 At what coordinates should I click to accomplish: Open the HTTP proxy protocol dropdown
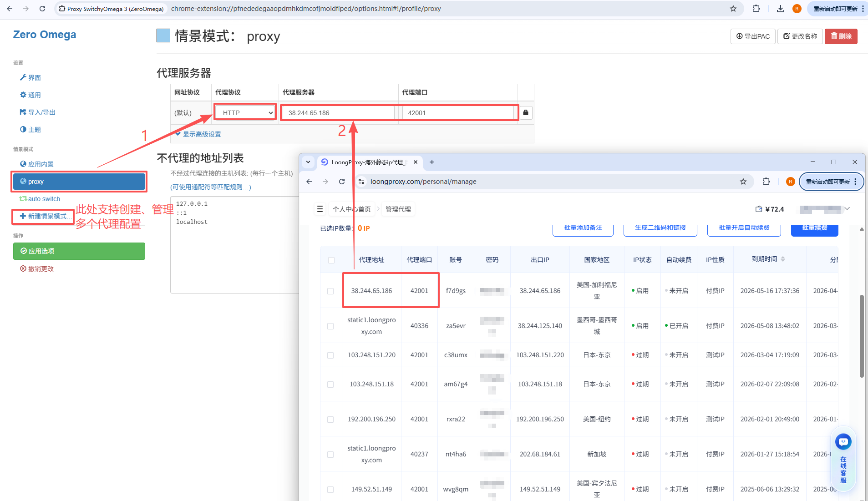click(x=245, y=112)
